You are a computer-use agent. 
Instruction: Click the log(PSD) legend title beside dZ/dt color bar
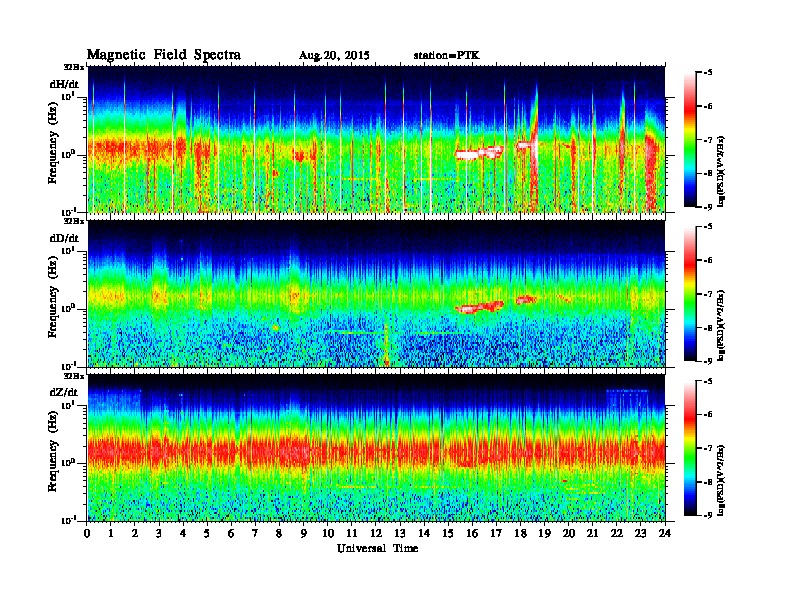point(721,480)
